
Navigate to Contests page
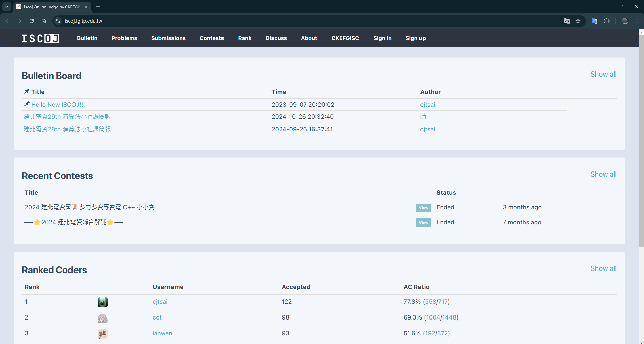(212, 38)
